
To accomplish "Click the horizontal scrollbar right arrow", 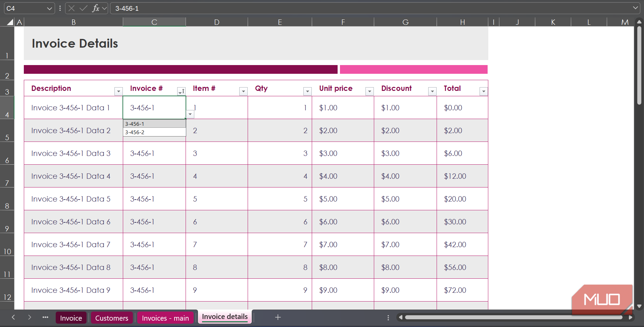I will point(631,317).
